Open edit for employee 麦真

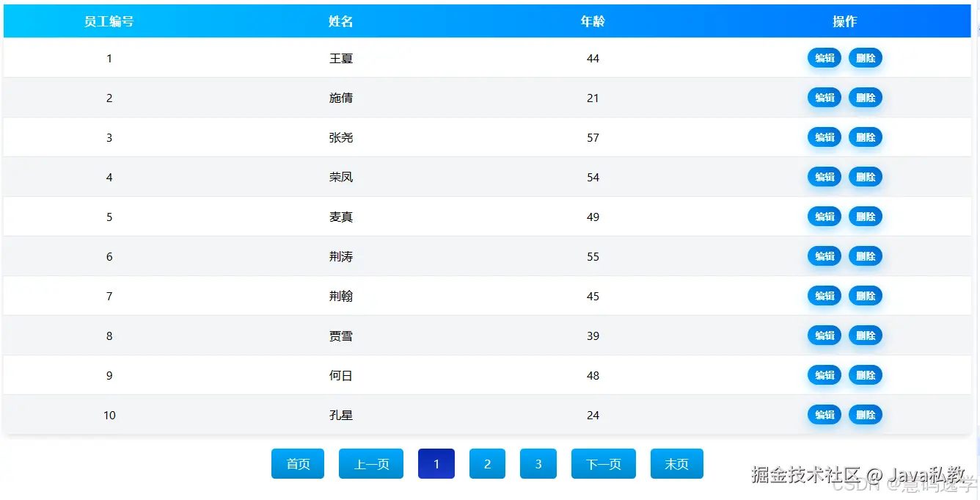coord(824,217)
